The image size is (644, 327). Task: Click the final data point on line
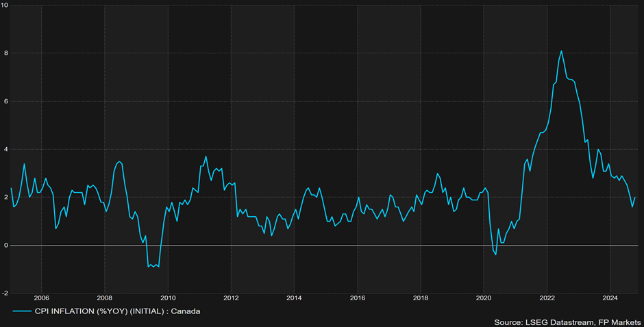[635, 198]
